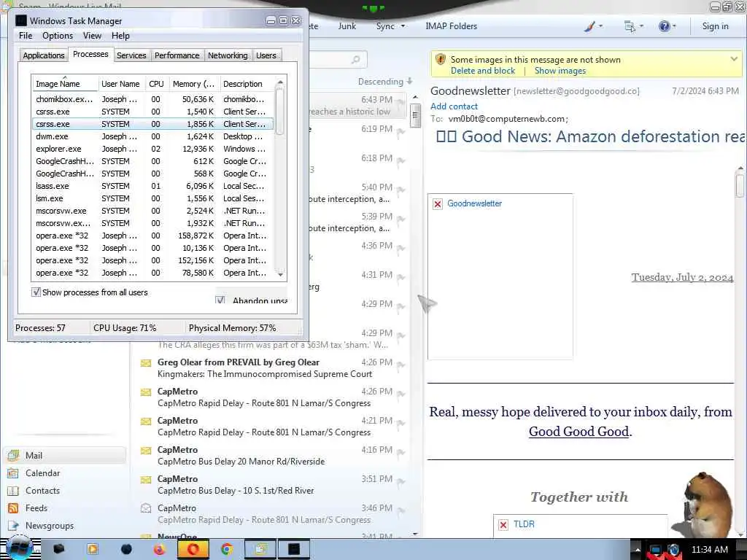Click flag icon for 6:43 PM message
Image resolution: width=747 pixels, height=560 pixels.
point(400,101)
